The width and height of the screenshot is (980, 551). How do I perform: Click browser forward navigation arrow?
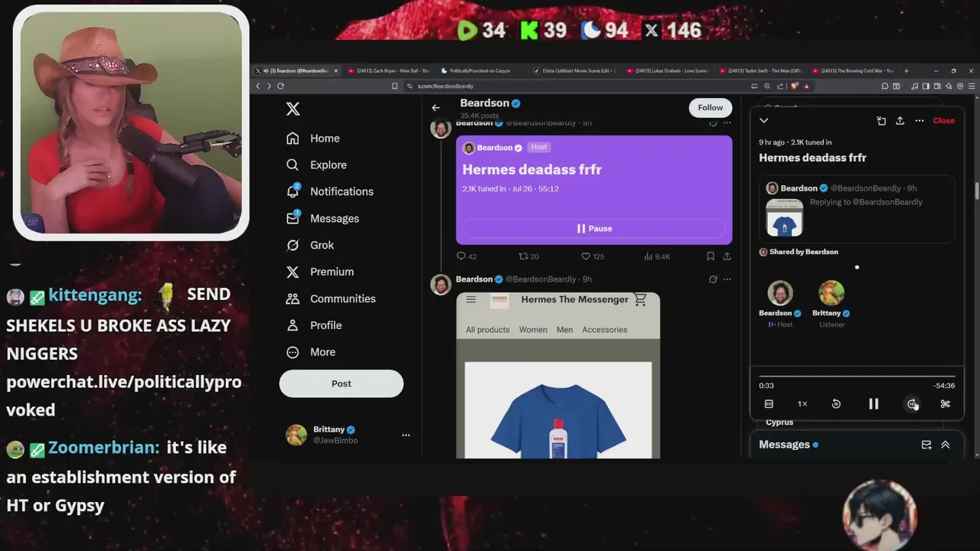269,86
